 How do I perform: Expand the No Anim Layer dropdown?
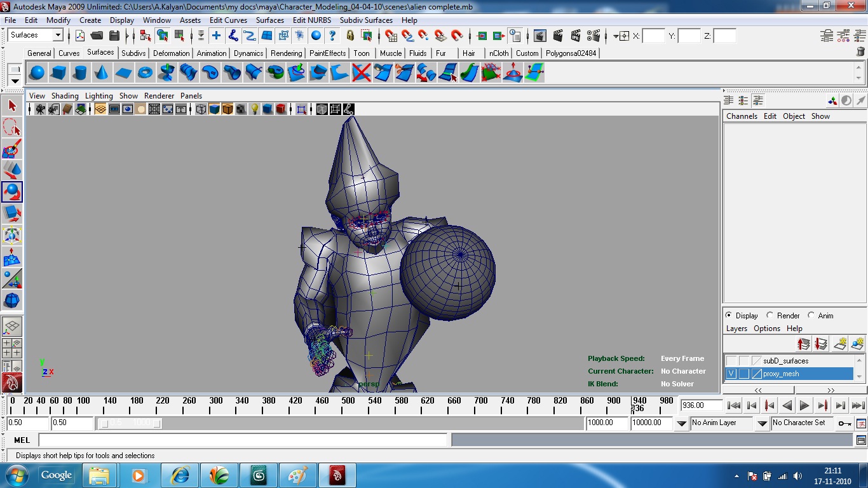[x=681, y=423]
